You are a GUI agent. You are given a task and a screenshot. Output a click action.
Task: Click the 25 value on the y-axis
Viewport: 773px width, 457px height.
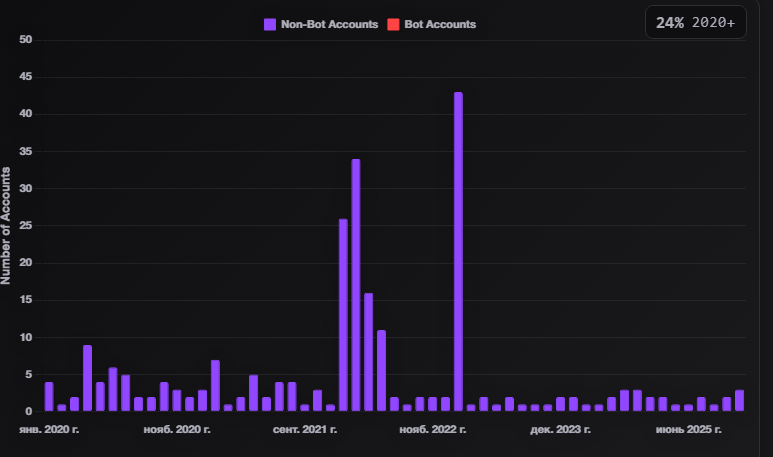(26, 226)
